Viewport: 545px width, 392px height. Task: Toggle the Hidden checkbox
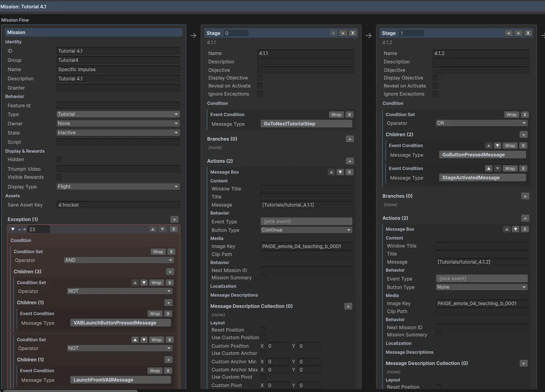tap(59, 160)
